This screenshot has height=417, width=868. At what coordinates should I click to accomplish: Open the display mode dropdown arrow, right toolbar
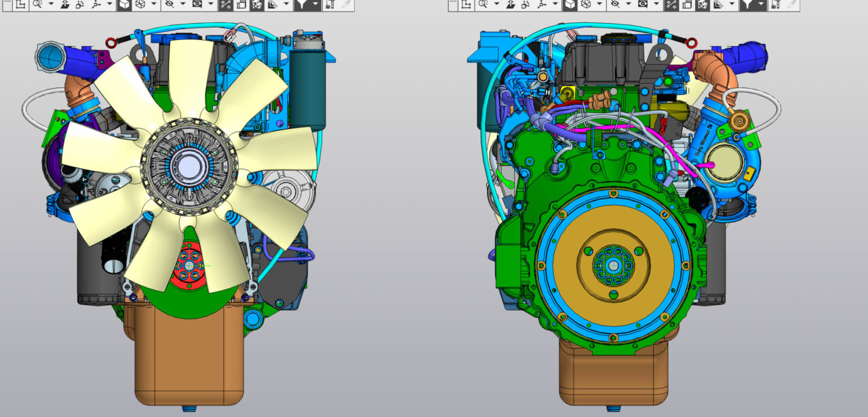[x=600, y=4]
